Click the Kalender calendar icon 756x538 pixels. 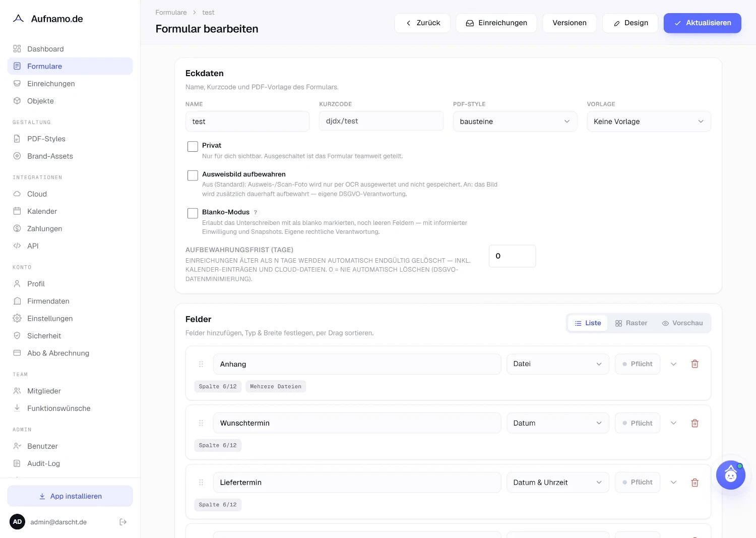tap(17, 211)
